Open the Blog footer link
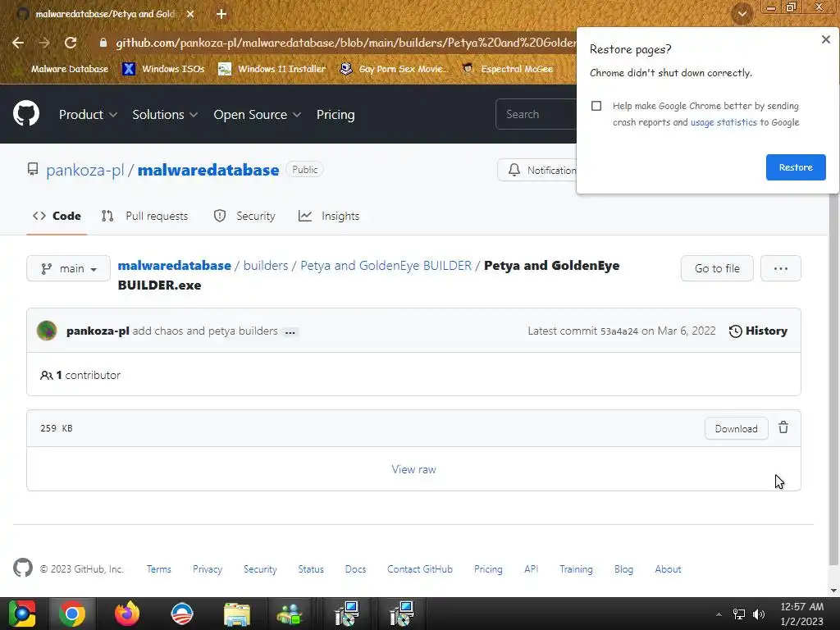This screenshot has height=630, width=840. click(x=623, y=569)
